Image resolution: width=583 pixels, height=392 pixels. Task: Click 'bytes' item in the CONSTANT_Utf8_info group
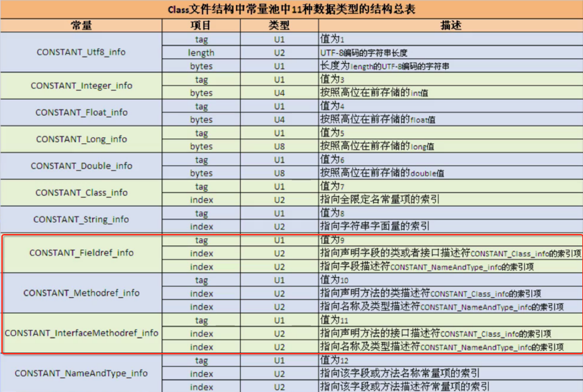[x=201, y=66]
